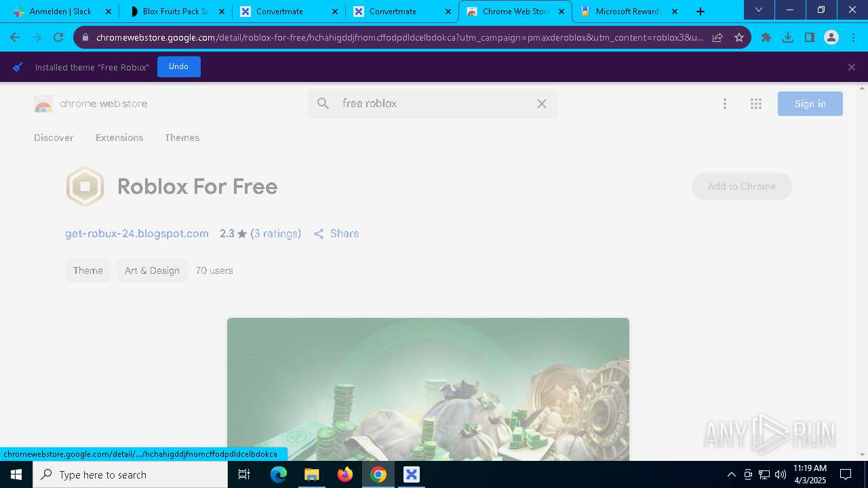This screenshot has height=488, width=868.
Task: Close the Microsoft Rewards tab
Action: coord(674,12)
